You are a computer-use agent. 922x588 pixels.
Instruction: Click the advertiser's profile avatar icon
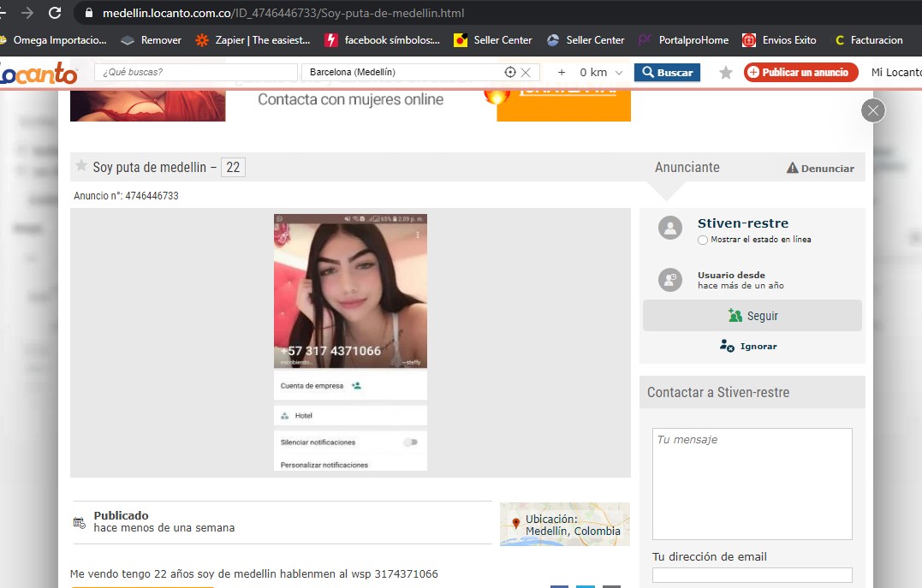pyautogui.click(x=669, y=228)
